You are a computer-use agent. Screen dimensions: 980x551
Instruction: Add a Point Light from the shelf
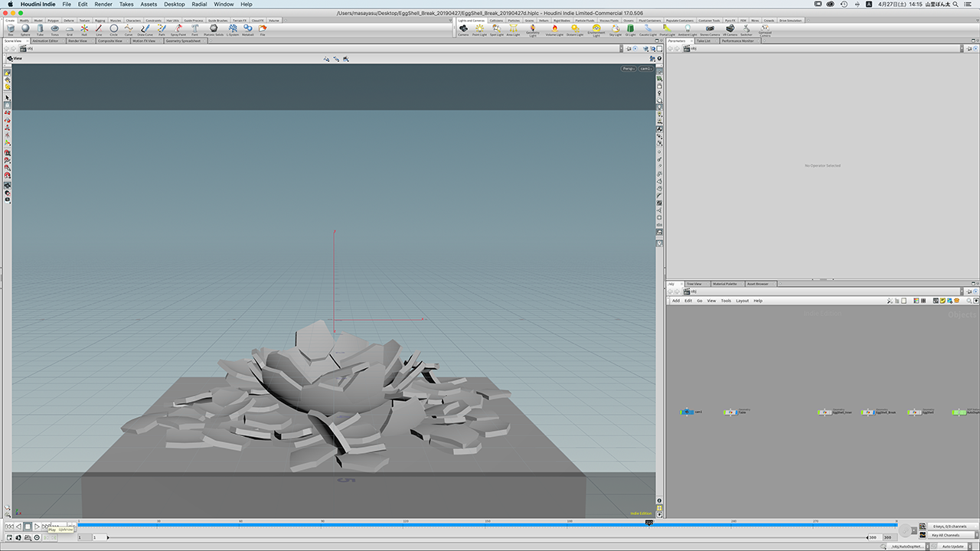(479, 30)
